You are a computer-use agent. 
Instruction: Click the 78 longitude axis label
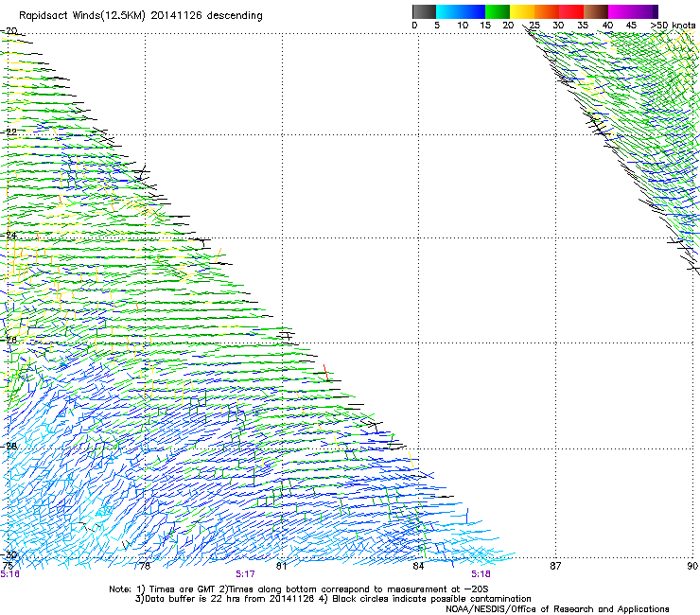(x=145, y=566)
